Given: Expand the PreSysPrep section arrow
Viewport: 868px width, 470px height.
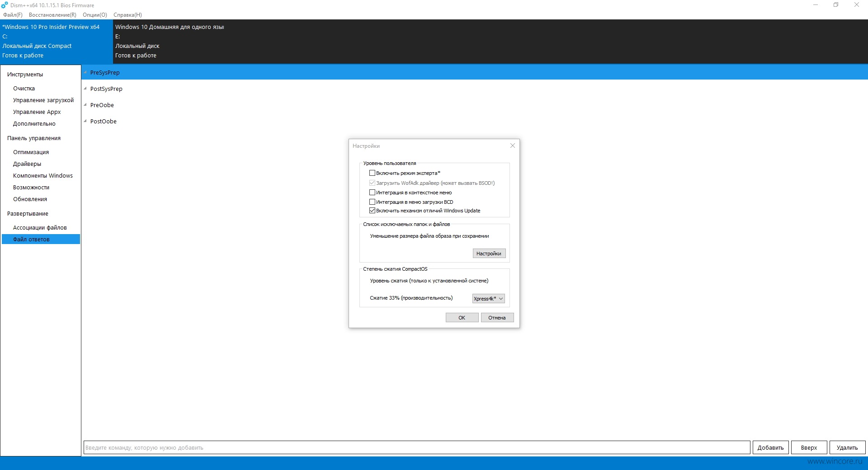Looking at the screenshot, I should (85, 72).
